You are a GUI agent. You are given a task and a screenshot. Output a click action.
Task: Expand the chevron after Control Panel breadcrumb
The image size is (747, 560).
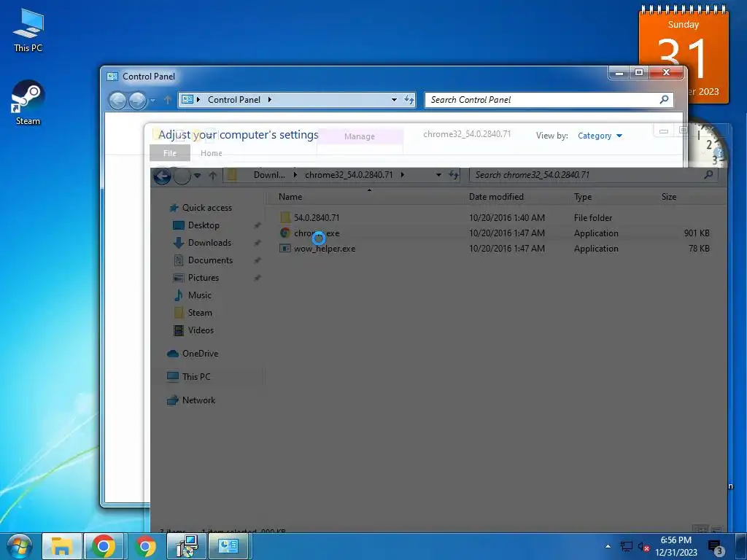tap(270, 99)
